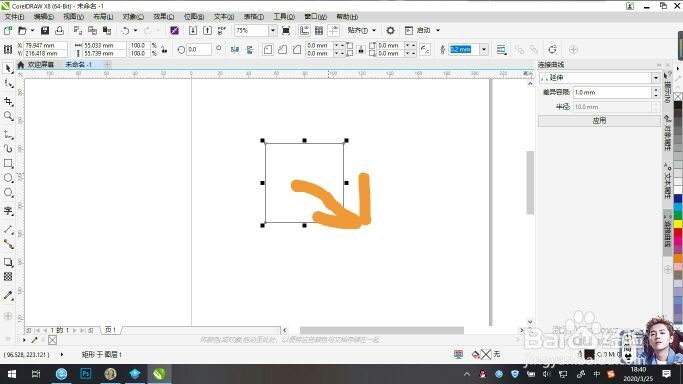Open the 编辑 menu

tap(44, 17)
